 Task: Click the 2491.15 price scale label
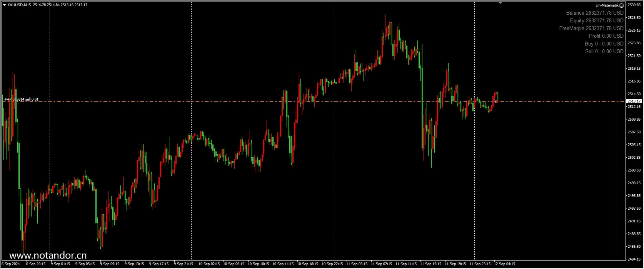[x=634, y=221]
